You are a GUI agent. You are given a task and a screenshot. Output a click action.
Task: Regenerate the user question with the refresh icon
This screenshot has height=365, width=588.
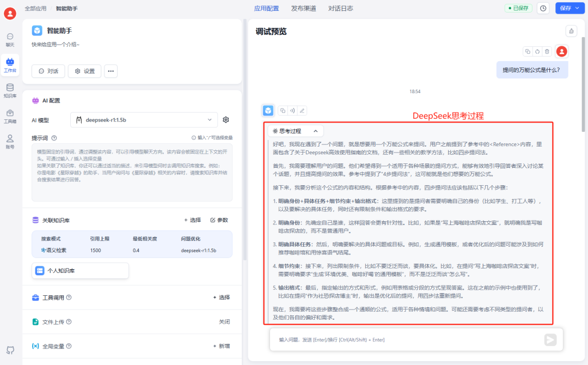pyautogui.click(x=537, y=51)
